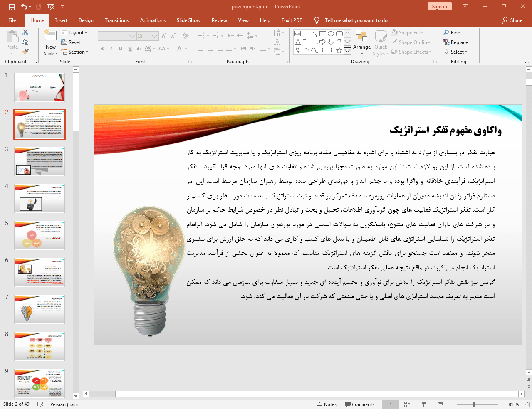Image resolution: width=532 pixels, height=409 pixels.
Task: Click the Share button
Action: tap(512, 20)
